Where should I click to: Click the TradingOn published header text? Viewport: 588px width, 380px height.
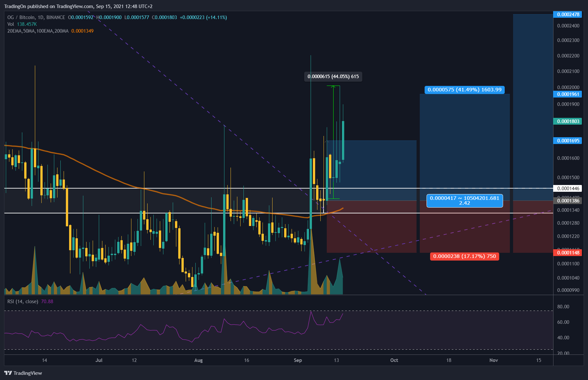pyautogui.click(x=78, y=6)
